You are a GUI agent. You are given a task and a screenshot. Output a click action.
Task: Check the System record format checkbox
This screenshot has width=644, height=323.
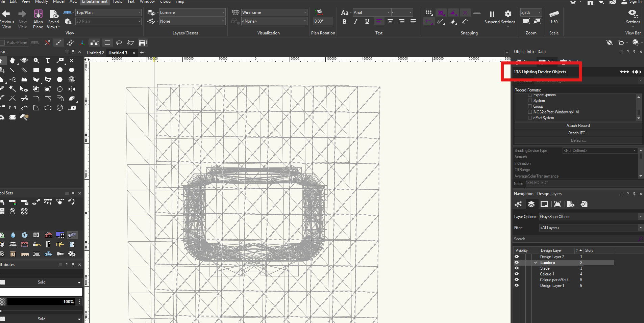(x=530, y=101)
